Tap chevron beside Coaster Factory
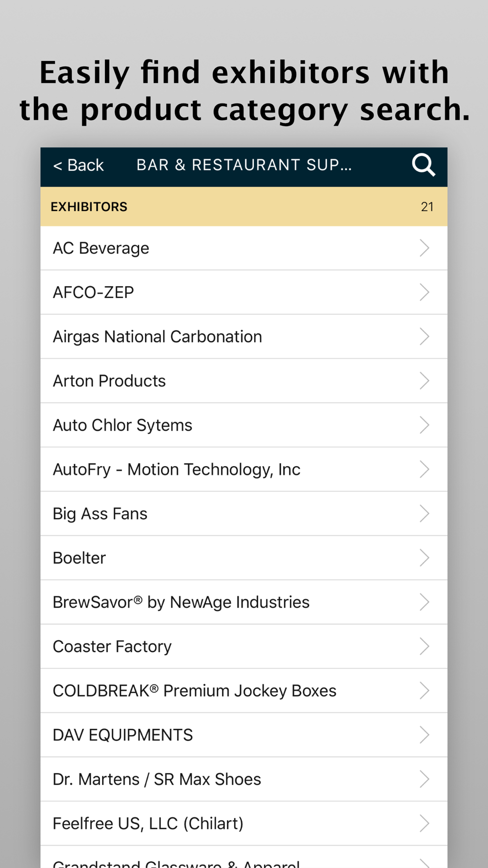 424,646
